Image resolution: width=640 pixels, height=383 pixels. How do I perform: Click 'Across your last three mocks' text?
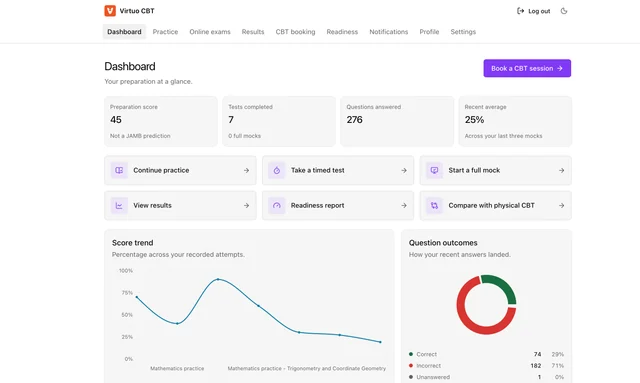pyautogui.click(x=503, y=136)
